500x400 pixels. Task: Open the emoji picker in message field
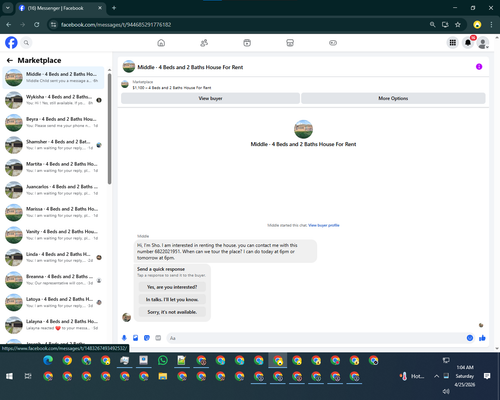click(470, 338)
